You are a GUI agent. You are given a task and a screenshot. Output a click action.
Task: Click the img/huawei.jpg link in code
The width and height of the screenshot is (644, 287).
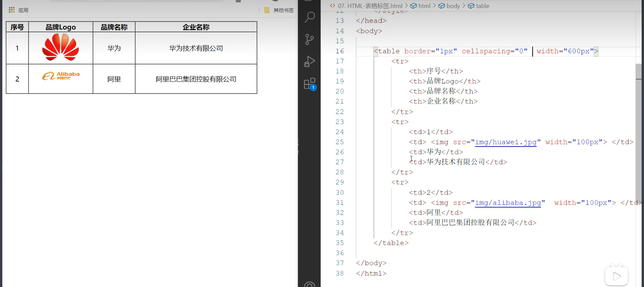pyautogui.click(x=505, y=142)
